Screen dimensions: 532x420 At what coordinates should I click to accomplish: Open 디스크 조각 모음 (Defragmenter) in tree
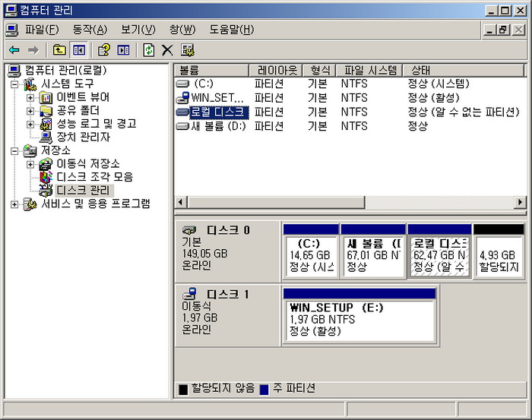pos(94,177)
